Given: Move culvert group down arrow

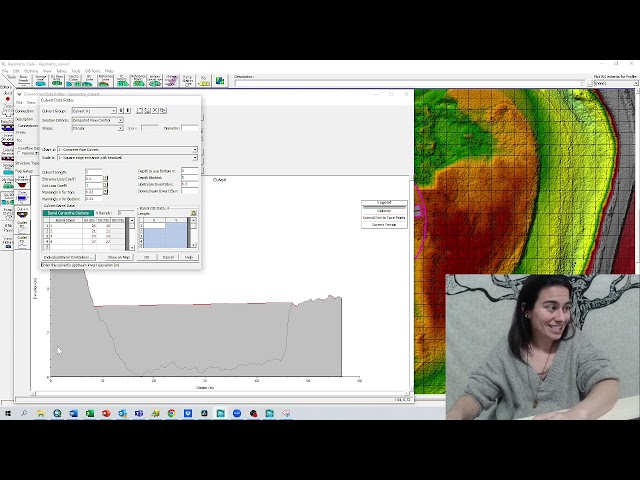Looking at the screenshot, I should click(x=121, y=111).
